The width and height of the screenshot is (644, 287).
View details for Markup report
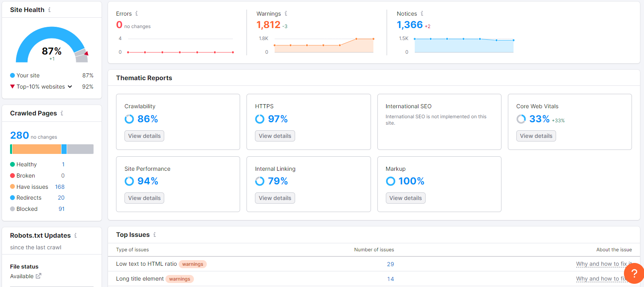click(x=405, y=198)
